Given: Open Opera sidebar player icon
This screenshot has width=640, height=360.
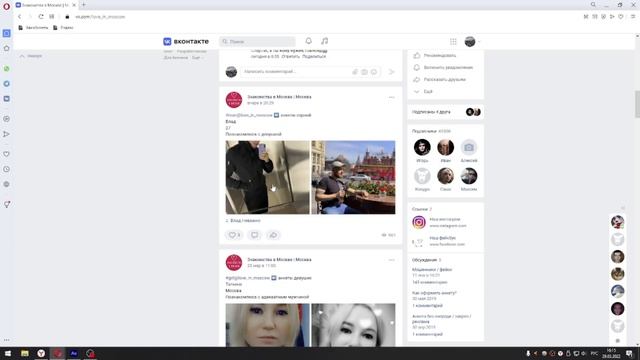Looking at the screenshot, I should click(x=7, y=119).
